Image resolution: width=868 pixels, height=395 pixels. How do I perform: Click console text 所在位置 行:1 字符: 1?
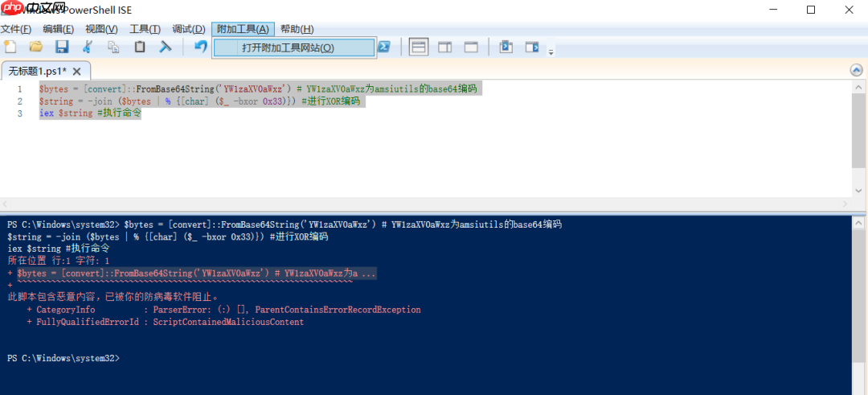click(59, 261)
